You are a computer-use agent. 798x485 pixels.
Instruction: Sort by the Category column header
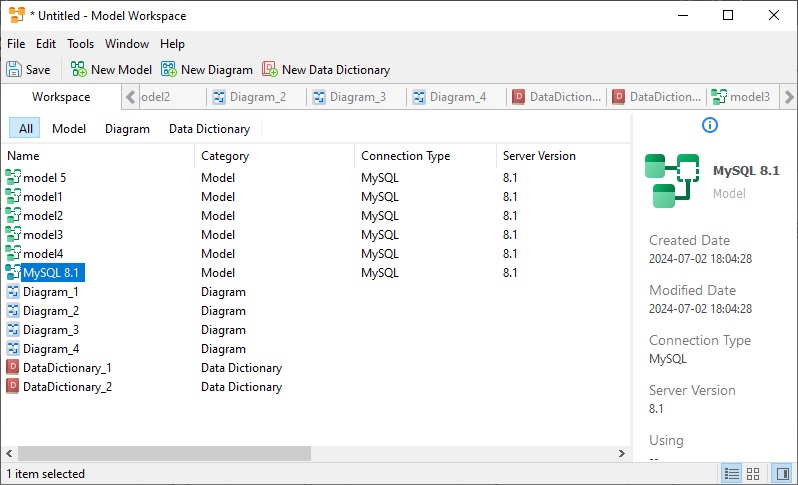275,156
